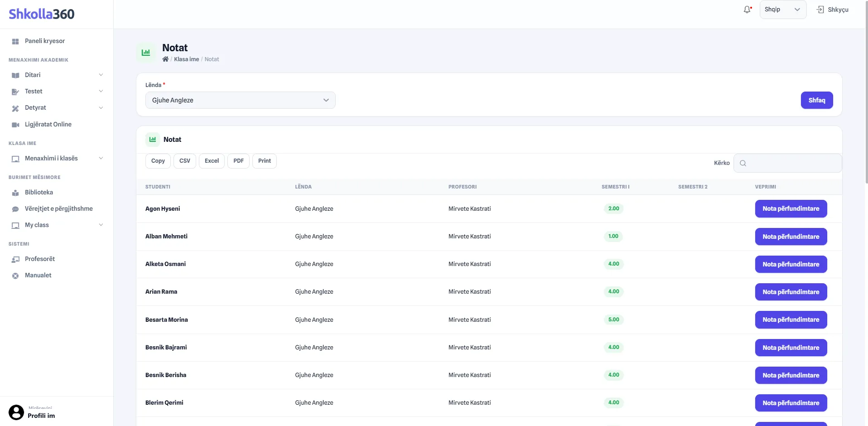
Task: Expand the Testet sidebar menu
Action: 57,92
